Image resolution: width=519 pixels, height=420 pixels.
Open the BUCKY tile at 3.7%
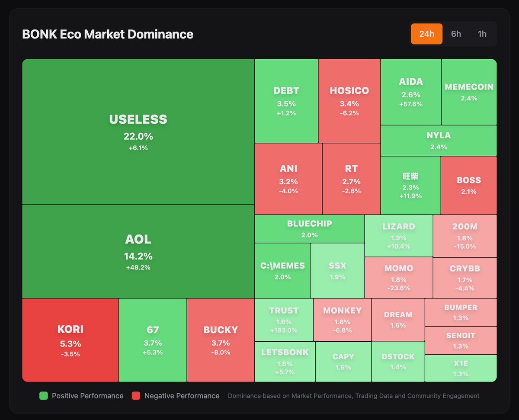(x=221, y=340)
